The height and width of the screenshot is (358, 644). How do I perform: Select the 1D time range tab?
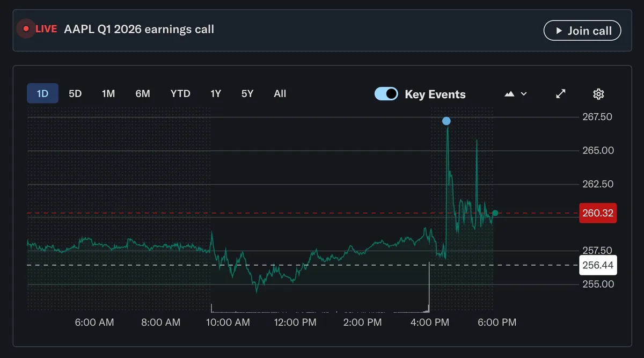pyautogui.click(x=42, y=93)
